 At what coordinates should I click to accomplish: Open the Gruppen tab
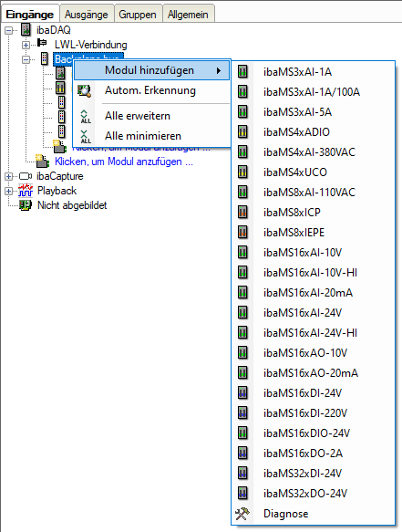point(138,15)
